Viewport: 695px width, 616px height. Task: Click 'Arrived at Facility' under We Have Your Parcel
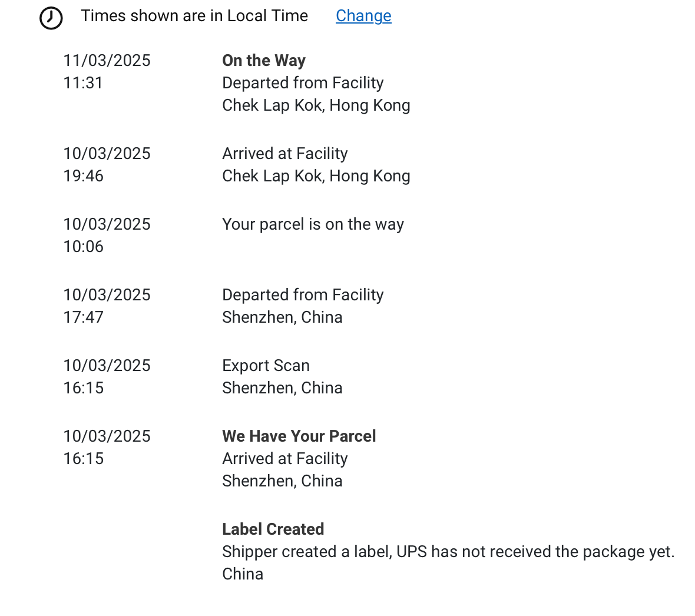click(x=284, y=459)
